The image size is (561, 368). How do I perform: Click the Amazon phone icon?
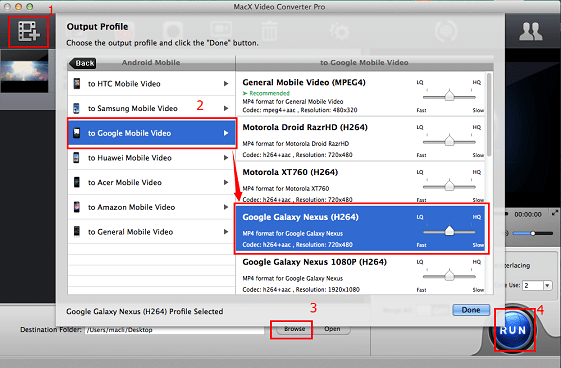(77, 207)
